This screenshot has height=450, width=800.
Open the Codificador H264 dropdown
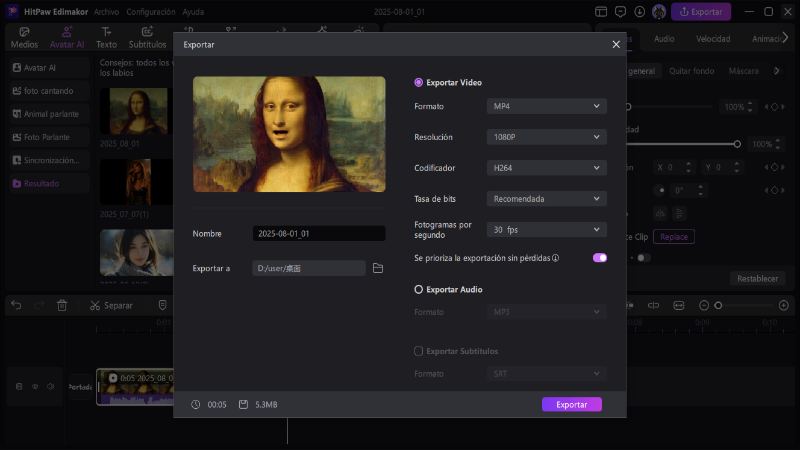pyautogui.click(x=546, y=168)
